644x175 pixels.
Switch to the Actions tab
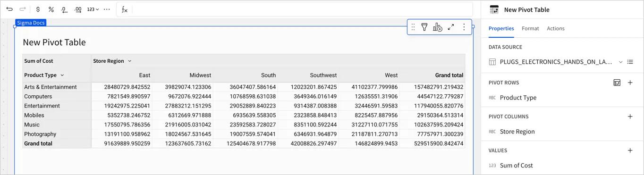pos(556,28)
